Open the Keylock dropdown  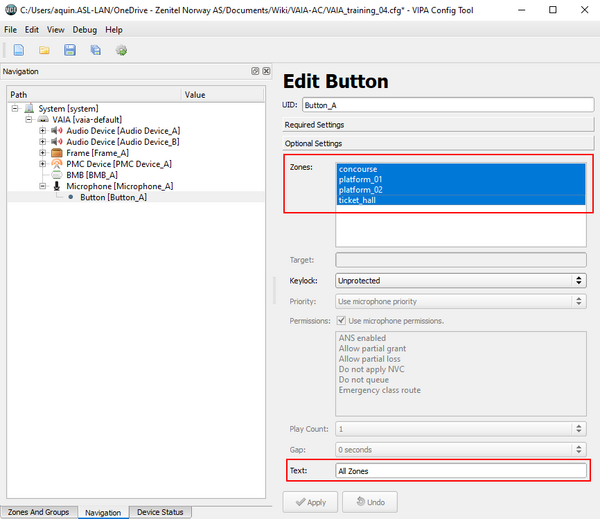click(460, 281)
